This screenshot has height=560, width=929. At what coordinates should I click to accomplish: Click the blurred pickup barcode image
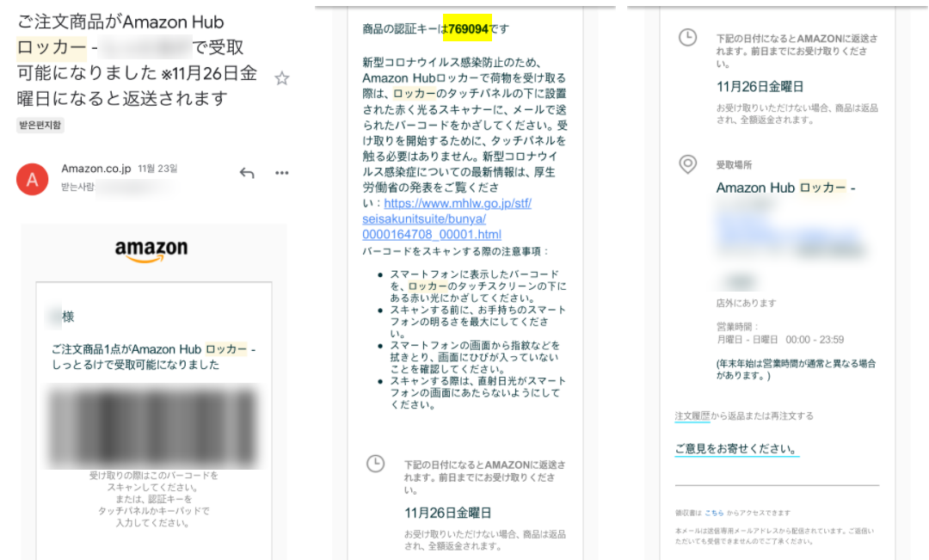click(x=153, y=426)
